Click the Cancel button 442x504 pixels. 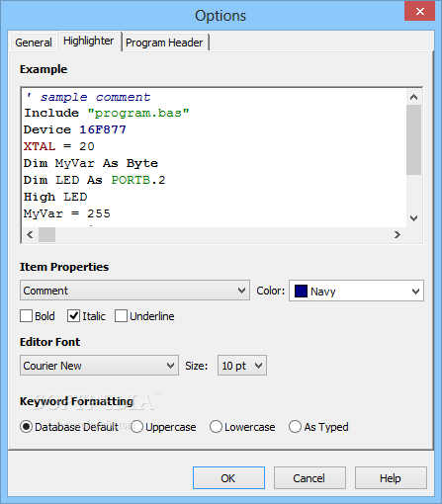pos(309,478)
